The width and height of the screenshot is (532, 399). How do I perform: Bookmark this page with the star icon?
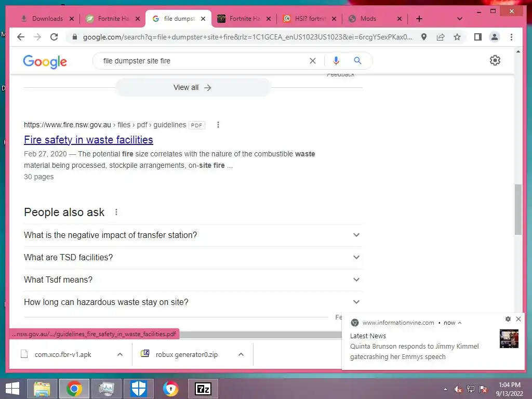[x=457, y=37]
